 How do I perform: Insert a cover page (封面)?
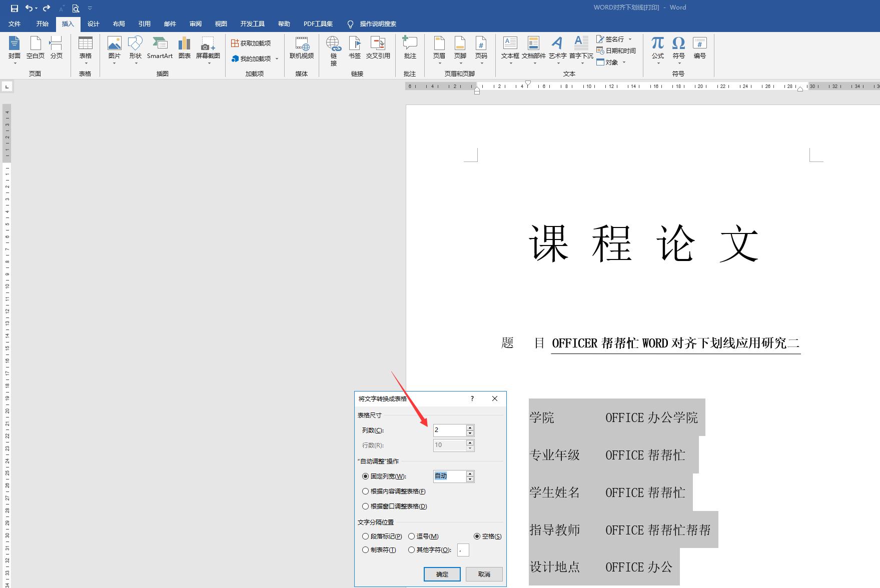click(x=15, y=50)
